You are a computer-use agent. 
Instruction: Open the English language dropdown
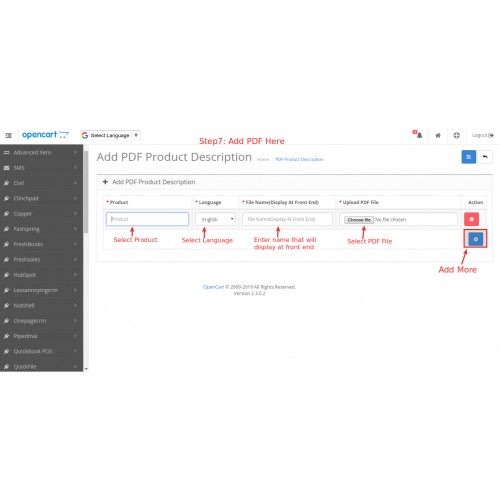(215, 219)
